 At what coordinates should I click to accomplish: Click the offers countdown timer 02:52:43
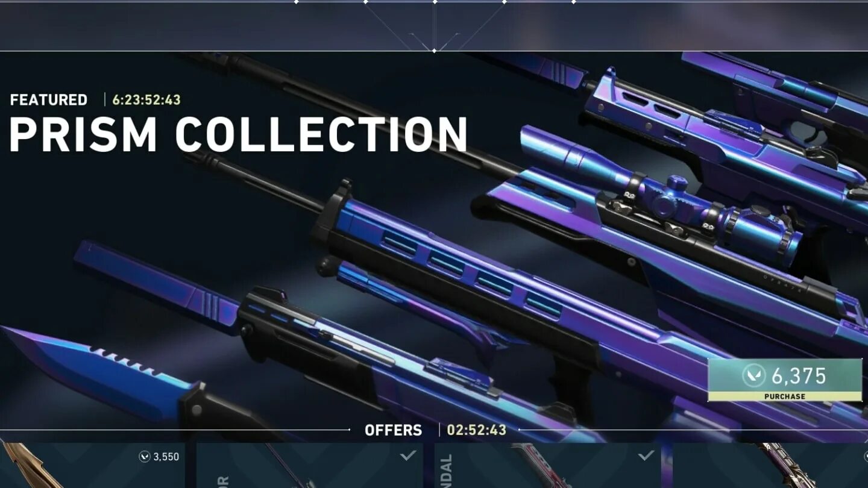click(476, 430)
